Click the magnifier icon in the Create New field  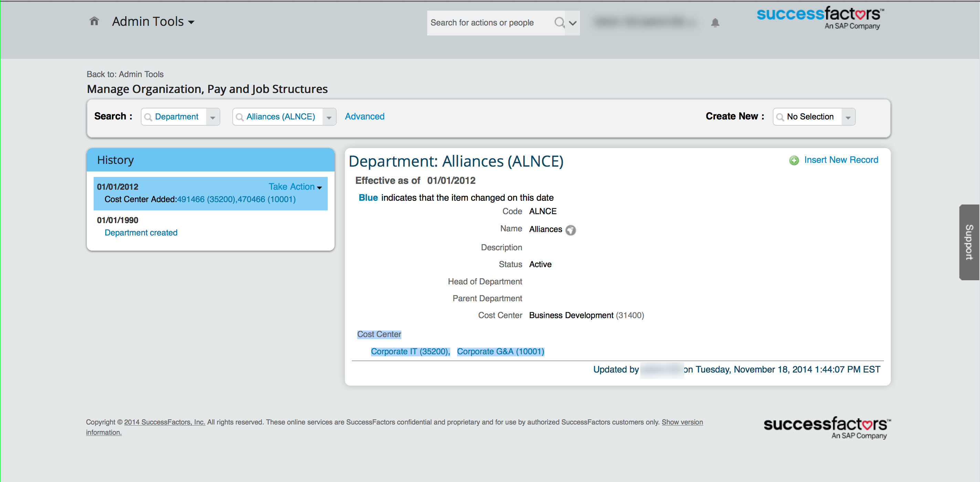point(780,117)
